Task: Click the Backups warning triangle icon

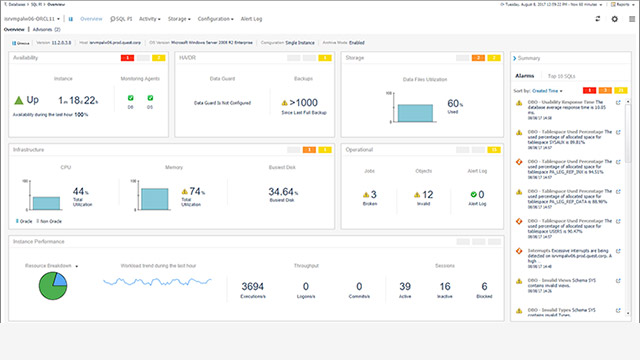Action: coord(284,103)
